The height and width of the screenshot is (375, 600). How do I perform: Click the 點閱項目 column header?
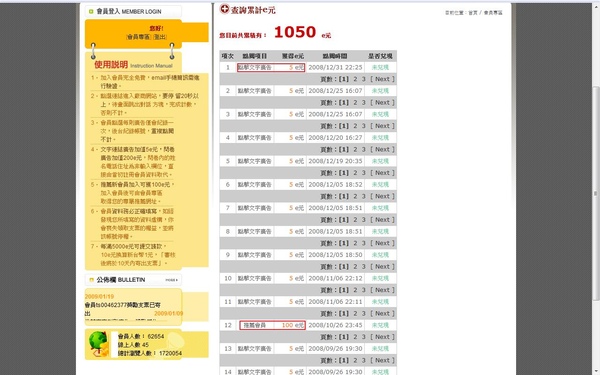click(x=254, y=56)
